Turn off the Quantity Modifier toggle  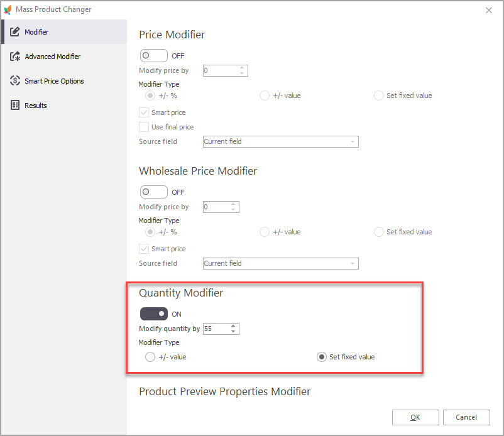click(x=153, y=313)
